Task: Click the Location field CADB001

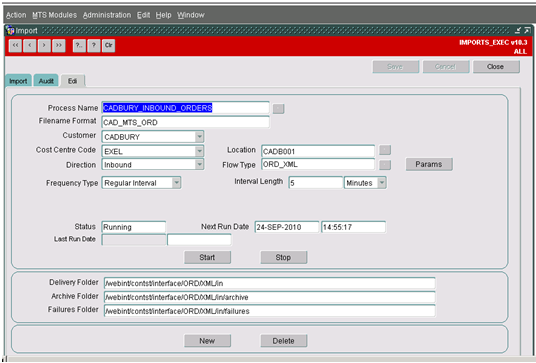Action: point(318,151)
